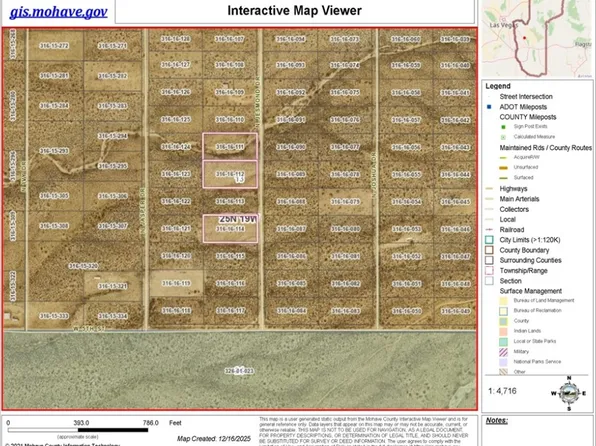The height and width of the screenshot is (446, 596).
Task: Click the '393.0' scale bar value
Action: point(81,423)
